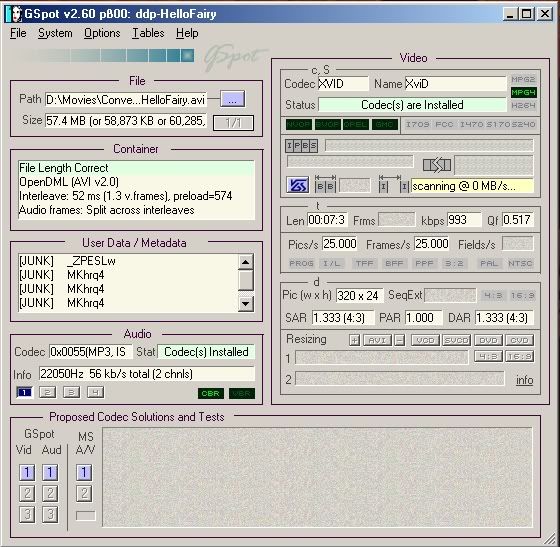This screenshot has height=547, width=560.
Task: Click the I709 colorimetry indicator
Action: click(418, 124)
